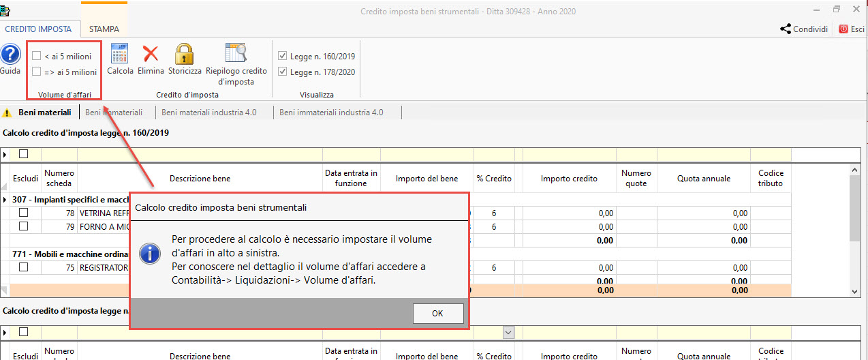Minimize the window from the title bar
Viewport: 868px width, 360px height.
817,9
